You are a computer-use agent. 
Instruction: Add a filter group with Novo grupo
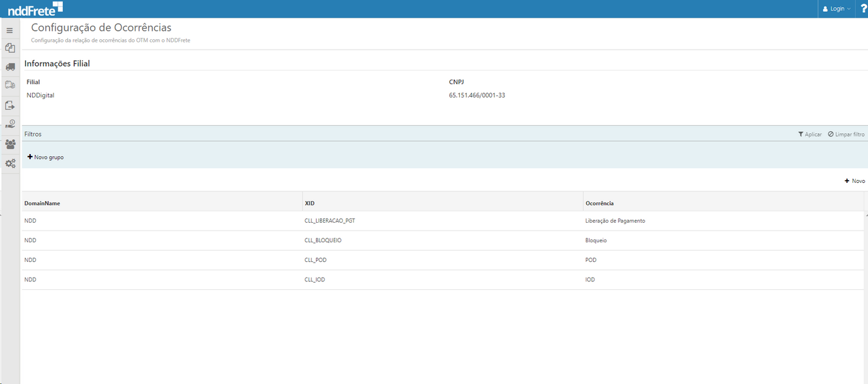[46, 157]
